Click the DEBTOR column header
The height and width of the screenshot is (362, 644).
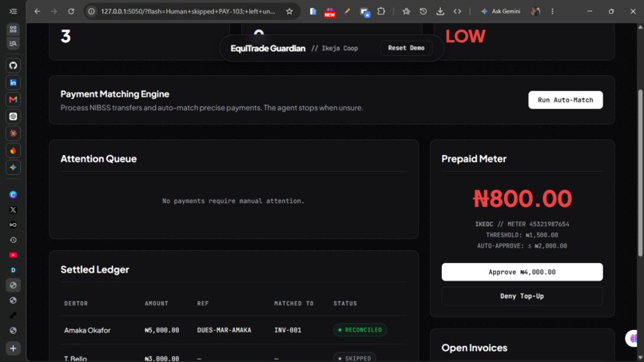tap(76, 303)
